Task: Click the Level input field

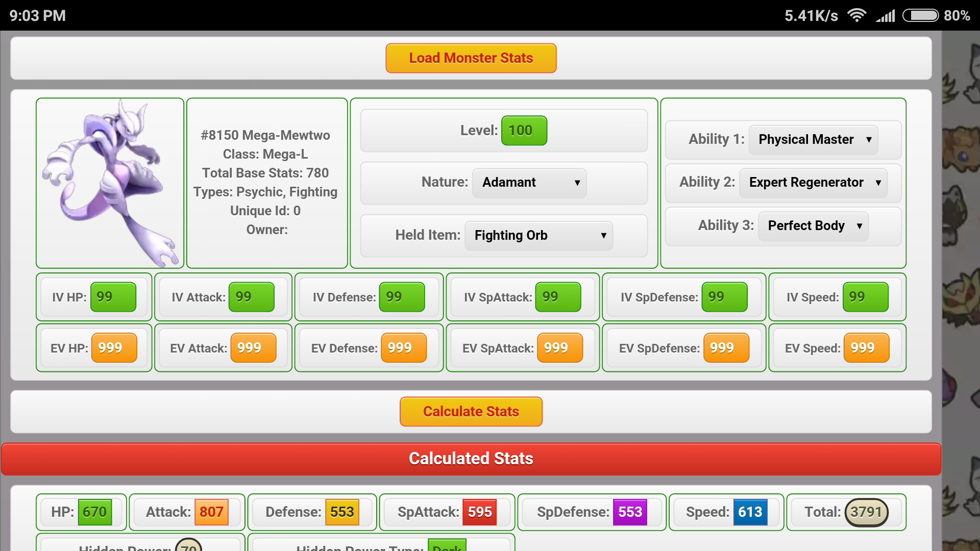Action: [524, 131]
